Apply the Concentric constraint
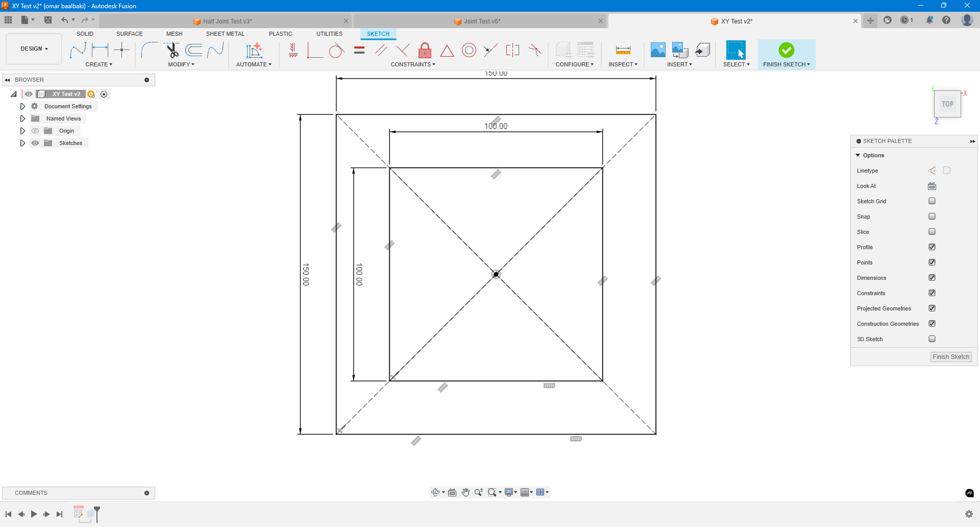The height and width of the screenshot is (527, 980). point(469,50)
